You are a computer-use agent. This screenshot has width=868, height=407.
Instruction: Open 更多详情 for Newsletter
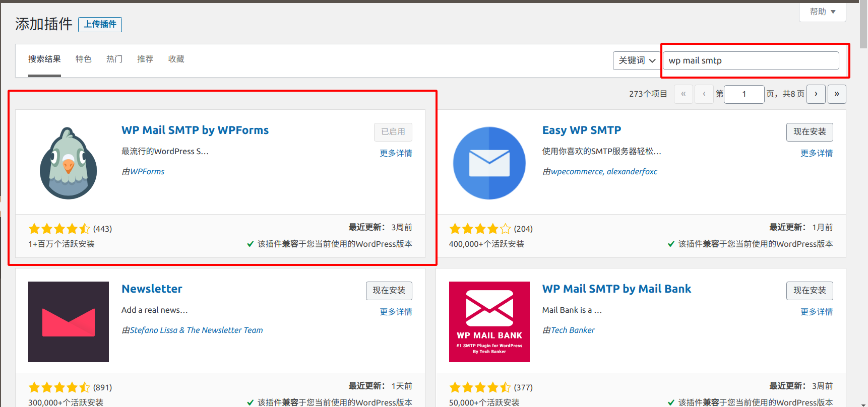coord(396,312)
